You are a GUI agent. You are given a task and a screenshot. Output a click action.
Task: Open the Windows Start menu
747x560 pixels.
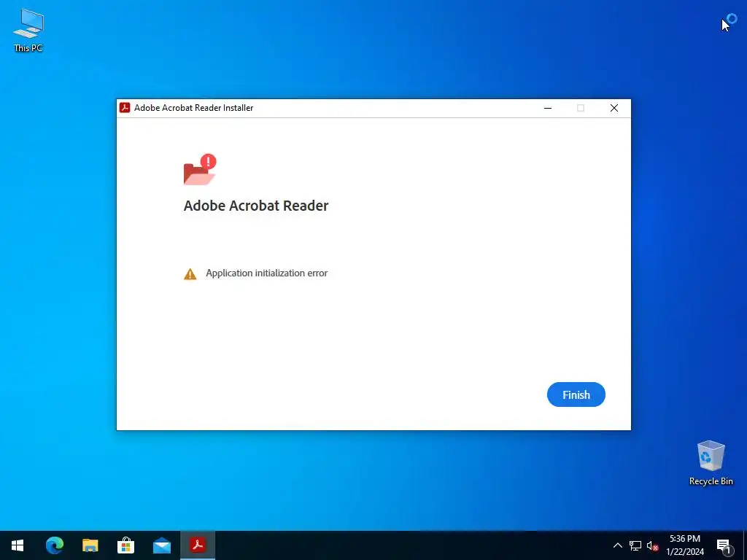(18, 545)
